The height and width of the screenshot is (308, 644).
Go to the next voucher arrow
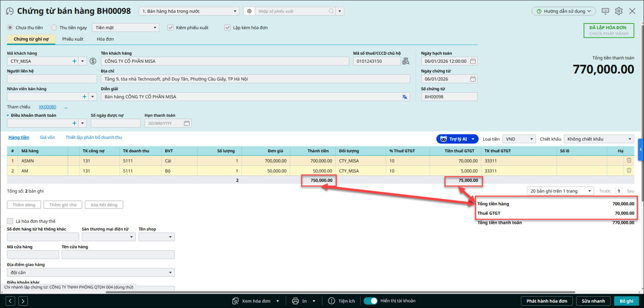tap(23, 301)
